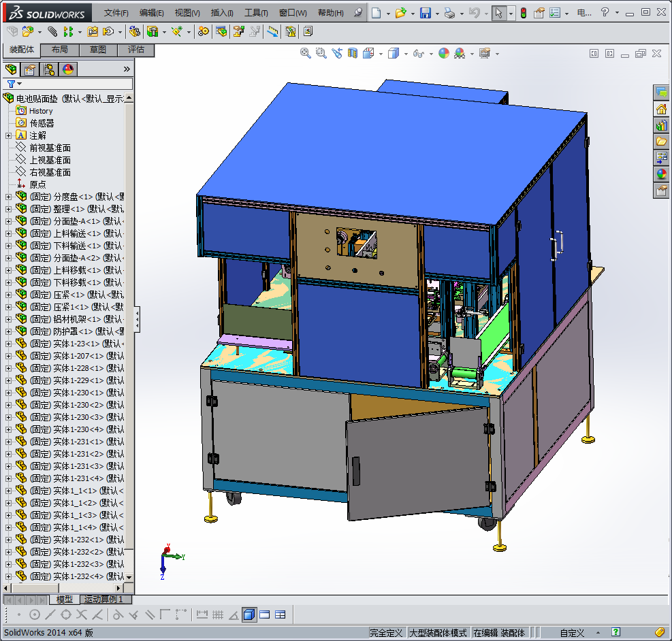The height and width of the screenshot is (641, 672).
Task: Toggle the single window layout button
Action: point(264,615)
